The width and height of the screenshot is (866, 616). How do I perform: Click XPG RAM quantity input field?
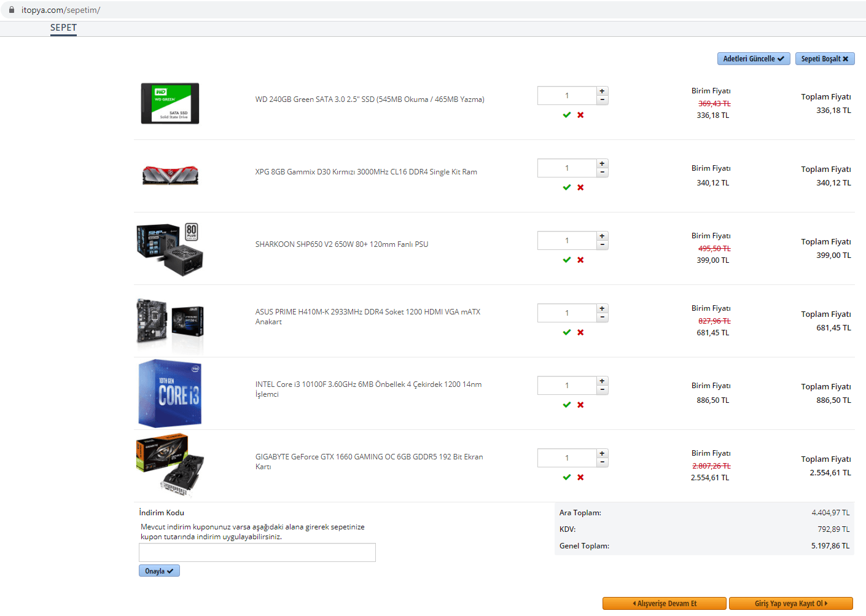(x=567, y=168)
